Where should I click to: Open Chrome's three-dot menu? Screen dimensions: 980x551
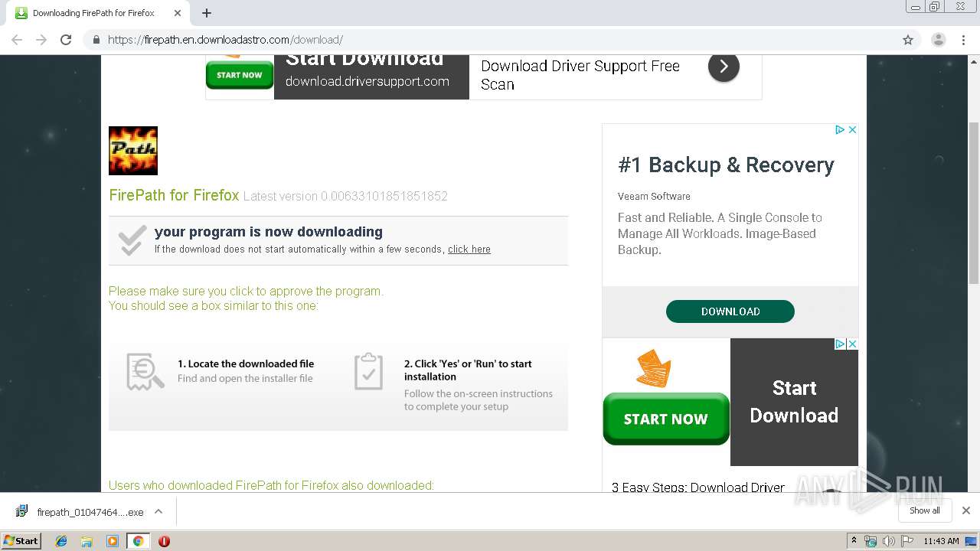pyautogui.click(x=963, y=40)
